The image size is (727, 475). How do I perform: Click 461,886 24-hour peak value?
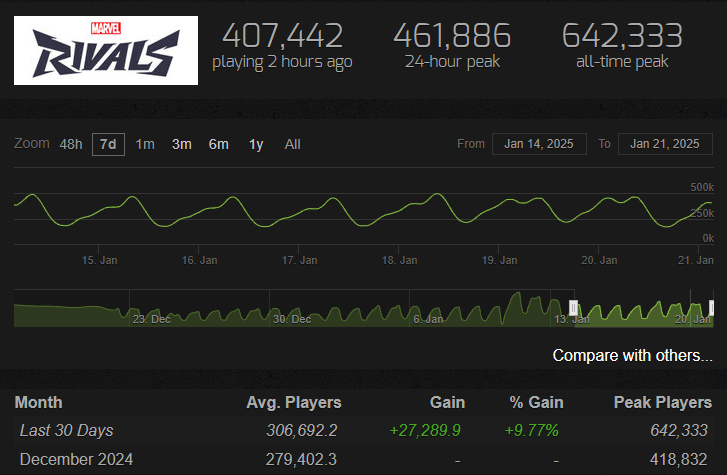tap(452, 36)
